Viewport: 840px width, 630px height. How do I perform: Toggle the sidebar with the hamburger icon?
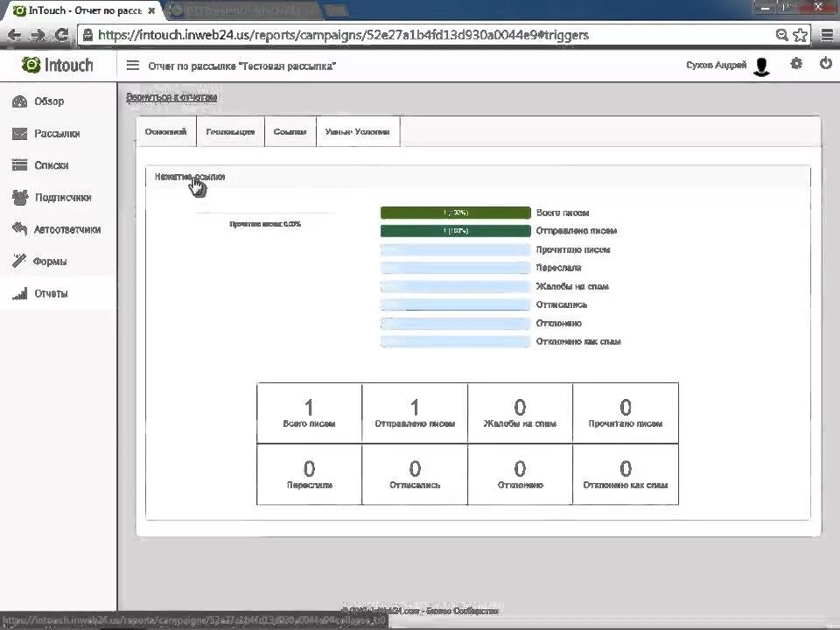click(132, 66)
